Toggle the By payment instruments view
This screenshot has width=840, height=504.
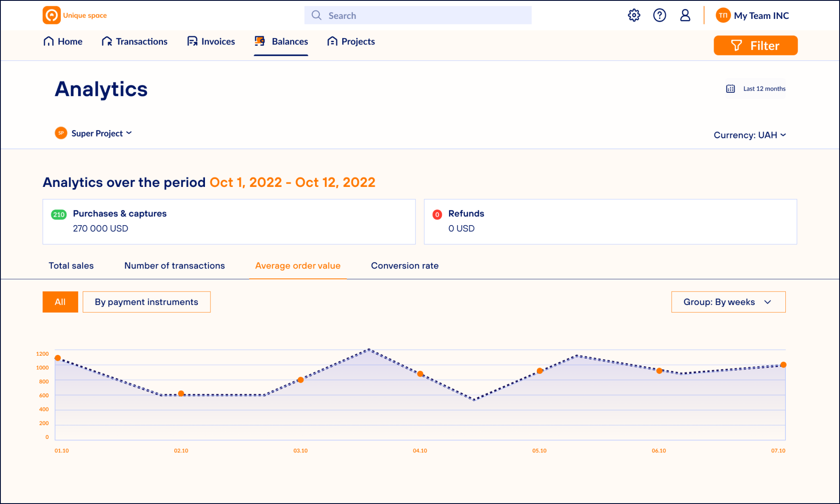coord(146,301)
